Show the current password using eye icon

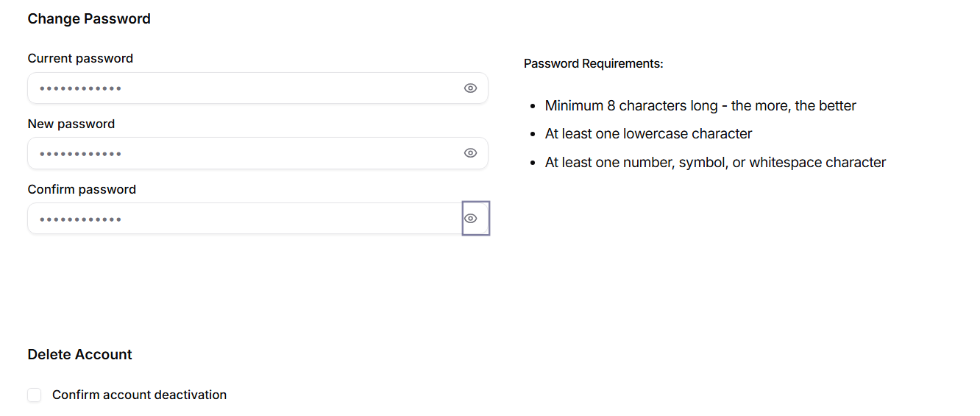click(471, 88)
